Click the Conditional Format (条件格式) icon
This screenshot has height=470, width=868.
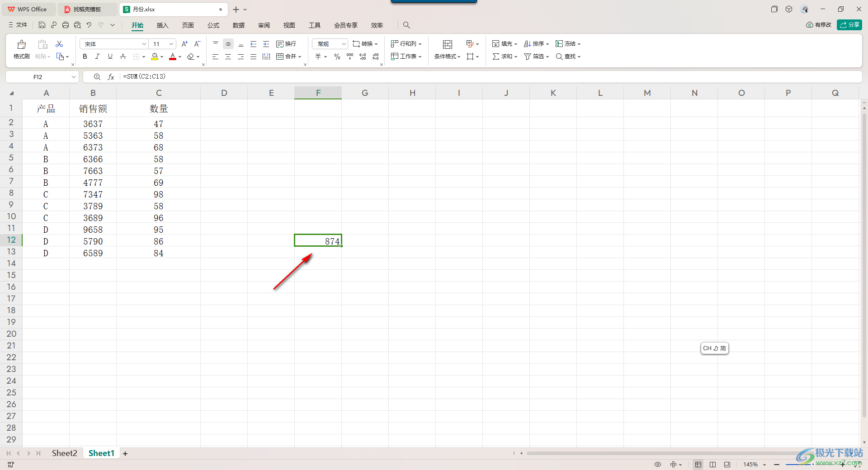pos(448,44)
